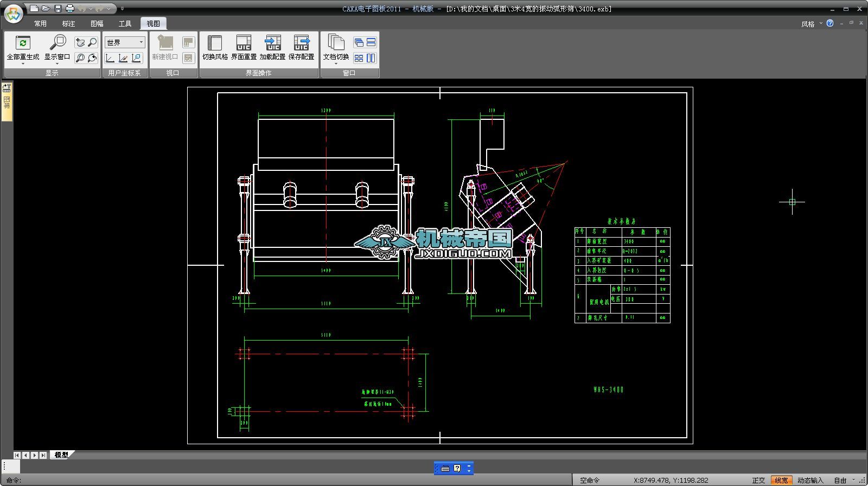868x486 pixels.
Task: Click the 加载配置 load configuration icon
Action: pyautogui.click(x=272, y=43)
